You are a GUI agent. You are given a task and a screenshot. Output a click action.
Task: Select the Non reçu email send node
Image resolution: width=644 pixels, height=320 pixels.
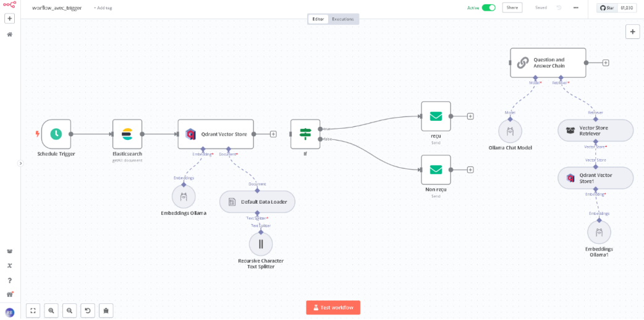pos(436,170)
